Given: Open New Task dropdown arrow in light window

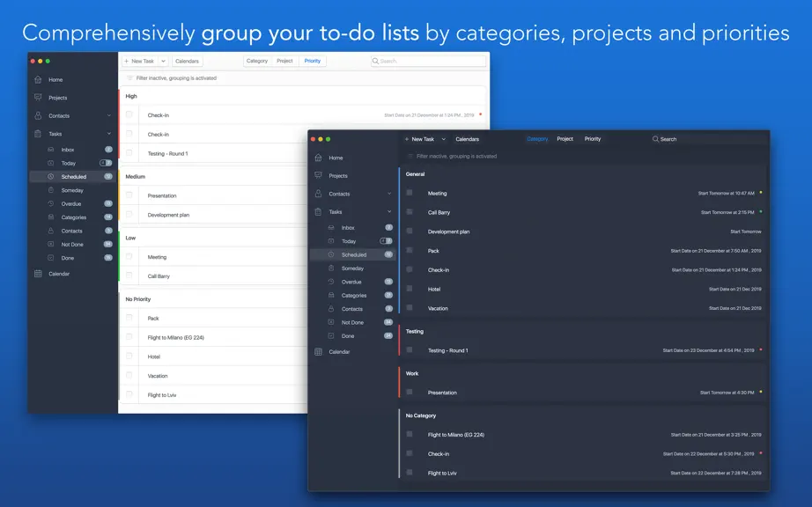Looking at the screenshot, I should click(163, 61).
